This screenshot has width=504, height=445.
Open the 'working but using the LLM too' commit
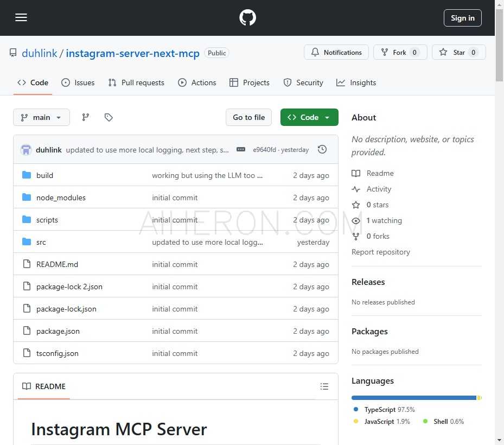[207, 175]
